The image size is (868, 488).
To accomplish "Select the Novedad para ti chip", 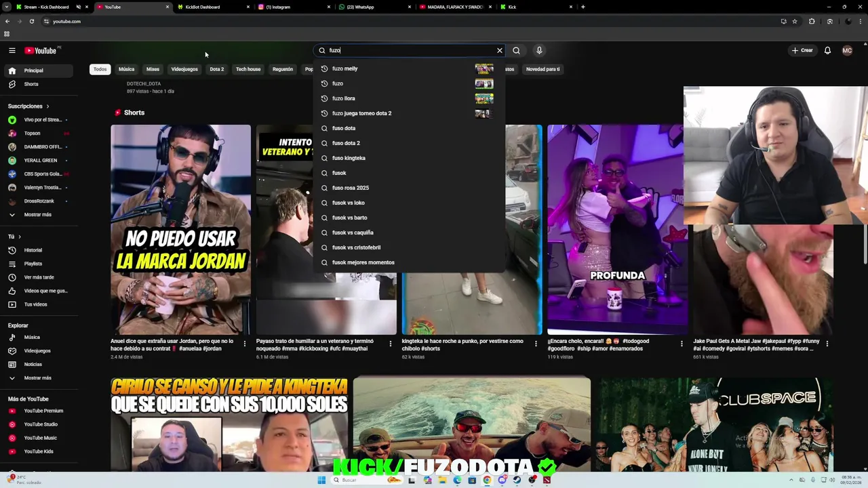I will [x=543, y=69].
